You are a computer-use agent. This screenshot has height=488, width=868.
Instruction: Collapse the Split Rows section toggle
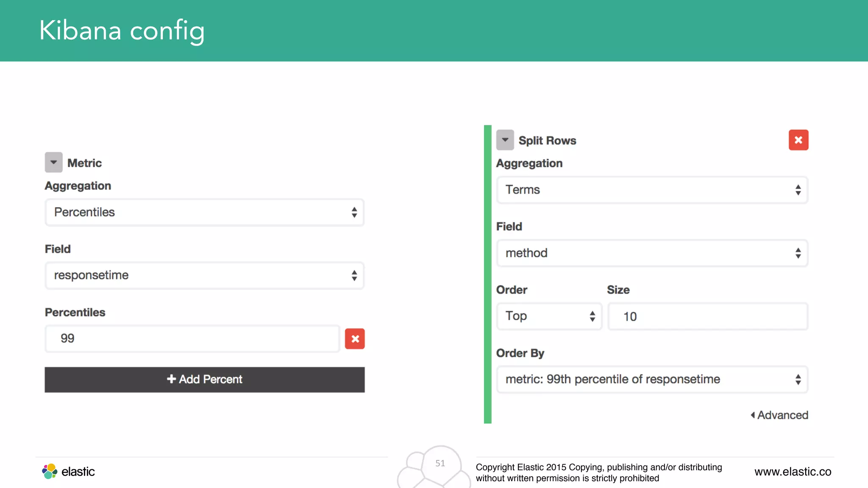(x=505, y=140)
